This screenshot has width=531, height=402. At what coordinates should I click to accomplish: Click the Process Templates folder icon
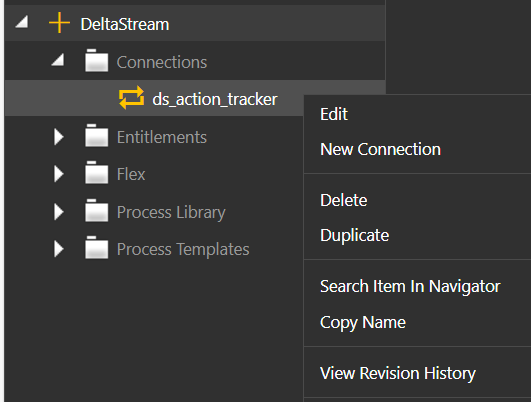pyautogui.click(x=97, y=248)
